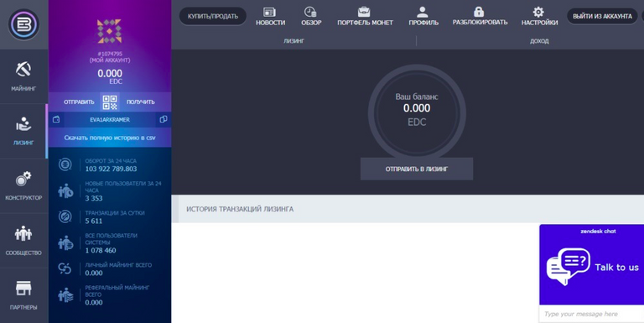The image size is (644, 323).
Task: Open Портфель монет in top navigation
Action: coord(365,17)
